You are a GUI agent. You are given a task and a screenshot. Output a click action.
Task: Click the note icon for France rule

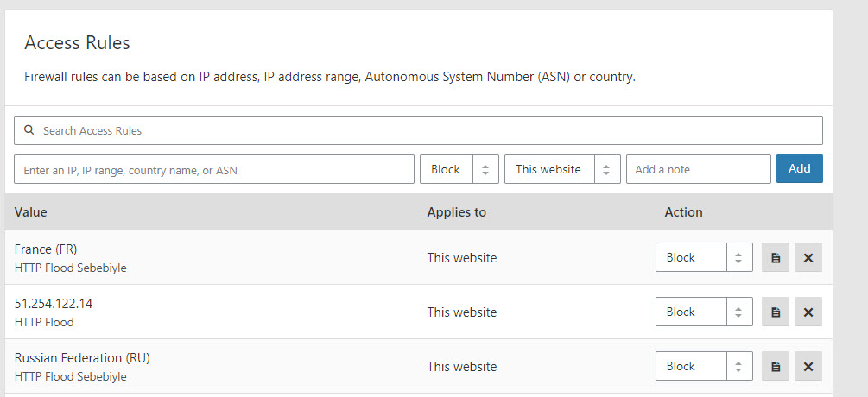tap(775, 258)
